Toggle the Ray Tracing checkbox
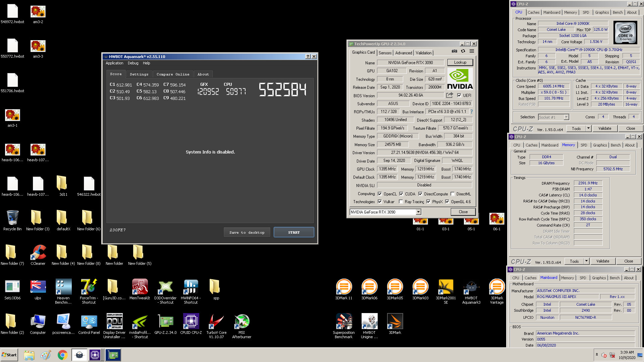The height and width of the screenshot is (362, 644). click(x=401, y=201)
